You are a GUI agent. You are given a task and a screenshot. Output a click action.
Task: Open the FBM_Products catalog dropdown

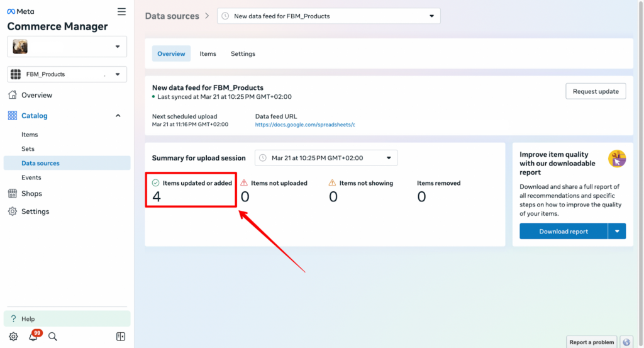tap(67, 74)
